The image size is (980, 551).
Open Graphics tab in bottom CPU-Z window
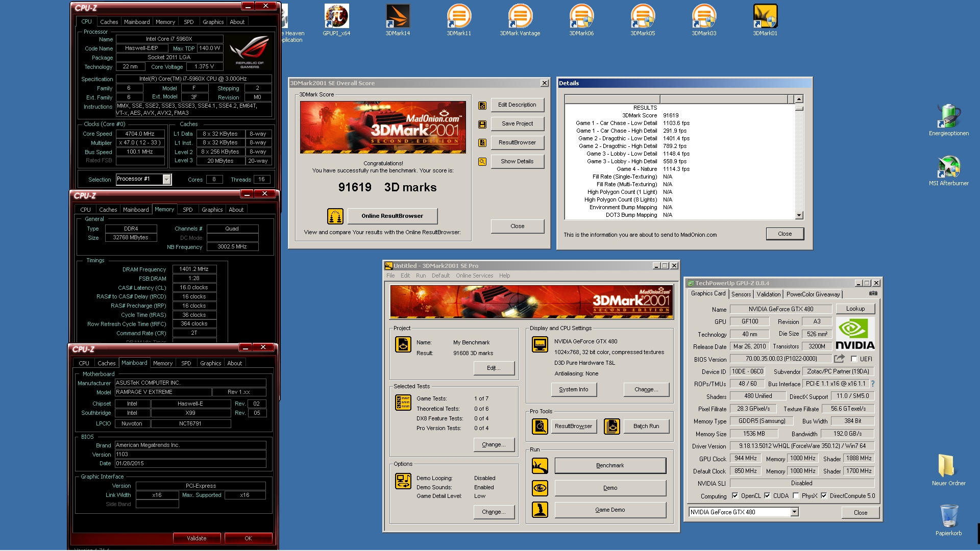tap(211, 363)
